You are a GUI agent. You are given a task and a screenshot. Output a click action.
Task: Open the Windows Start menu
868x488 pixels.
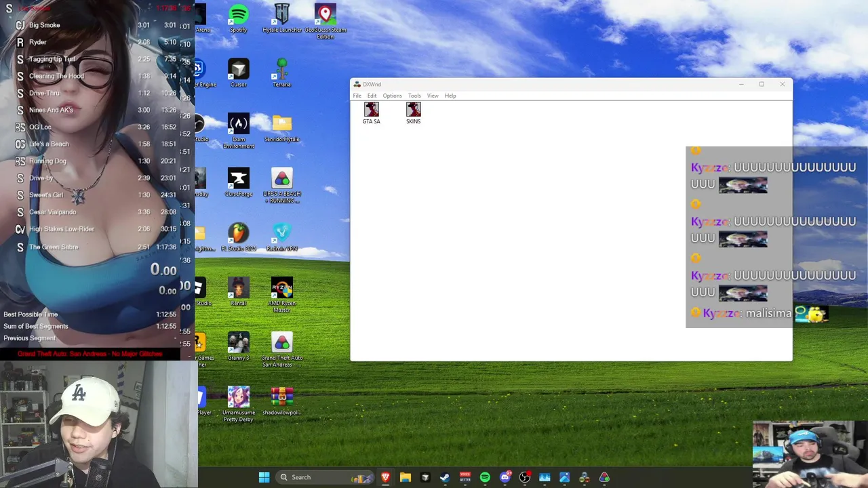tap(264, 477)
